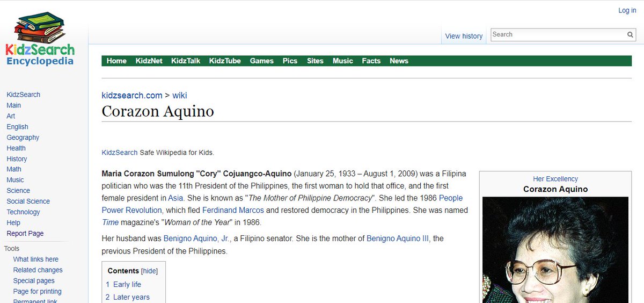Collapse the Contents box with hide
The width and height of the screenshot is (644, 303).
coord(150,271)
